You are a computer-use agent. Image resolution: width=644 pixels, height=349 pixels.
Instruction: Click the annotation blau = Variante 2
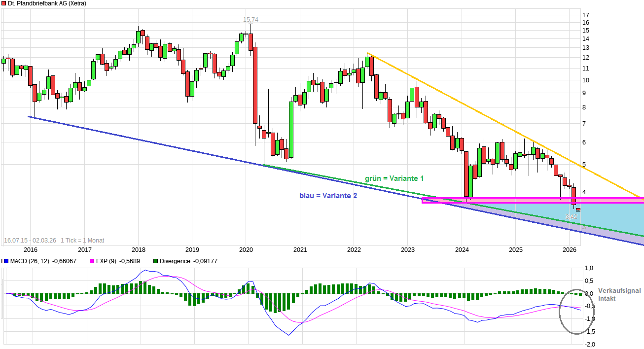[x=327, y=196]
